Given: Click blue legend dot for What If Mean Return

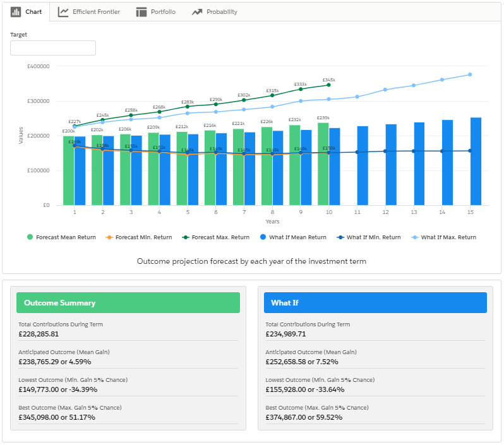Looking at the screenshot, I should [x=263, y=237].
